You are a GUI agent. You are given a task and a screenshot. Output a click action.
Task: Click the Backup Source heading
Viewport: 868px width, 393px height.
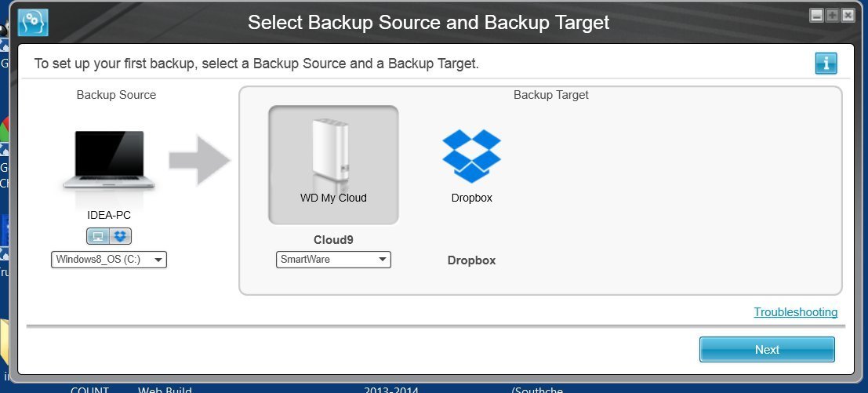(x=116, y=95)
